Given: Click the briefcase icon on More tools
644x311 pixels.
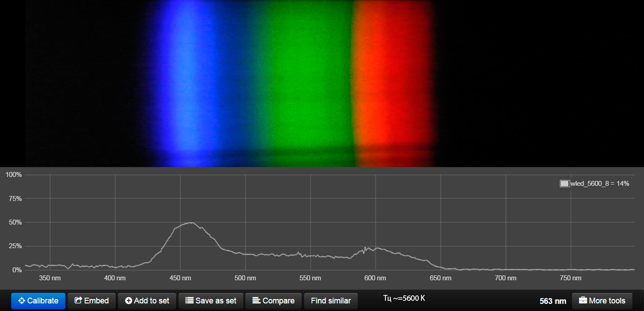Looking at the screenshot, I should point(583,301).
